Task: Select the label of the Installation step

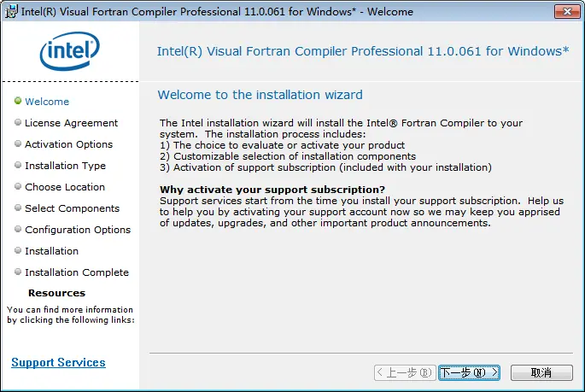Action: click(51, 251)
